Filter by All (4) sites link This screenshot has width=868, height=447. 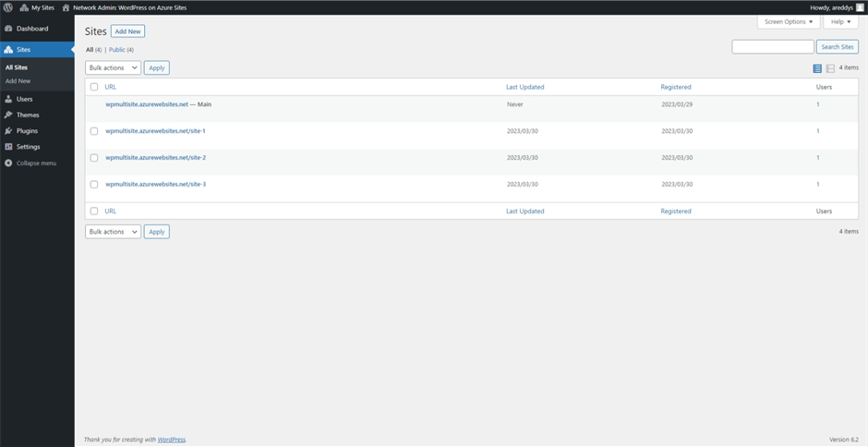(93, 50)
